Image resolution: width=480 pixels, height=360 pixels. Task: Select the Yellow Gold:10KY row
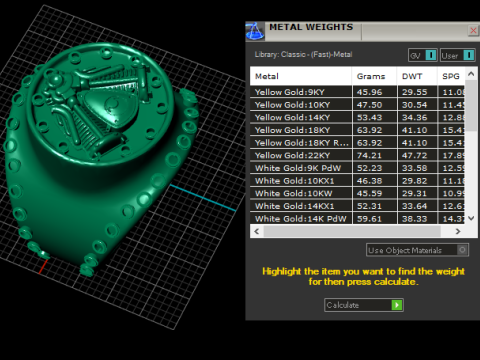[358, 105]
